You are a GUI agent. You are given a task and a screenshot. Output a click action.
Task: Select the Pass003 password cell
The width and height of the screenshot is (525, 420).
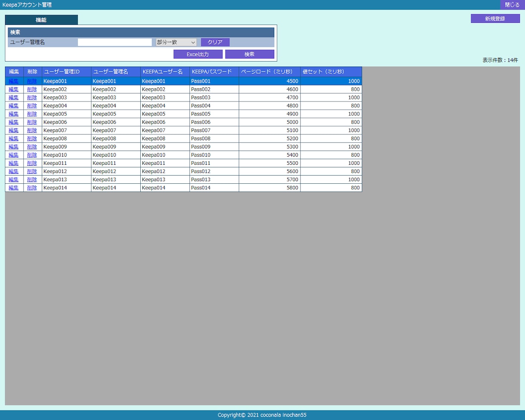(214, 97)
